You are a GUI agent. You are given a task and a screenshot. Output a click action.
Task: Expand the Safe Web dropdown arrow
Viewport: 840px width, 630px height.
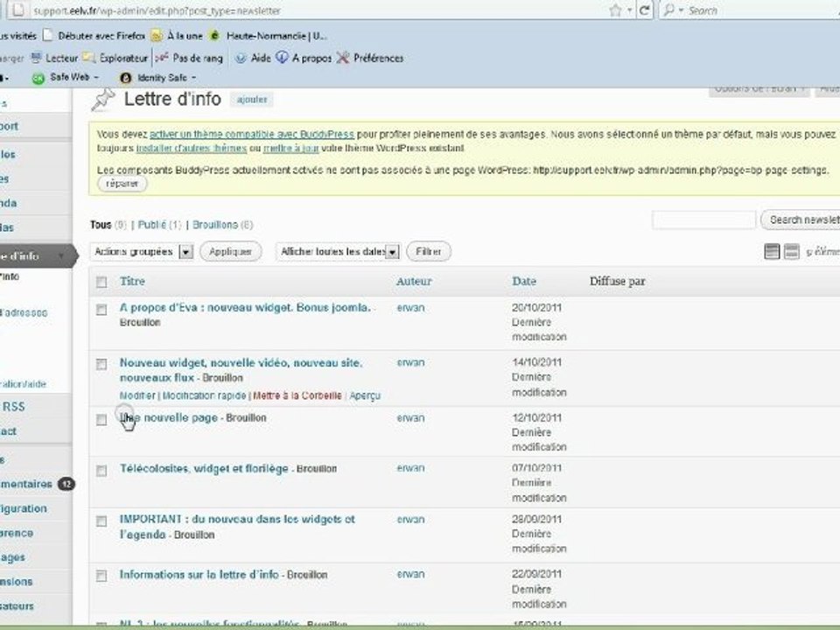[96, 78]
